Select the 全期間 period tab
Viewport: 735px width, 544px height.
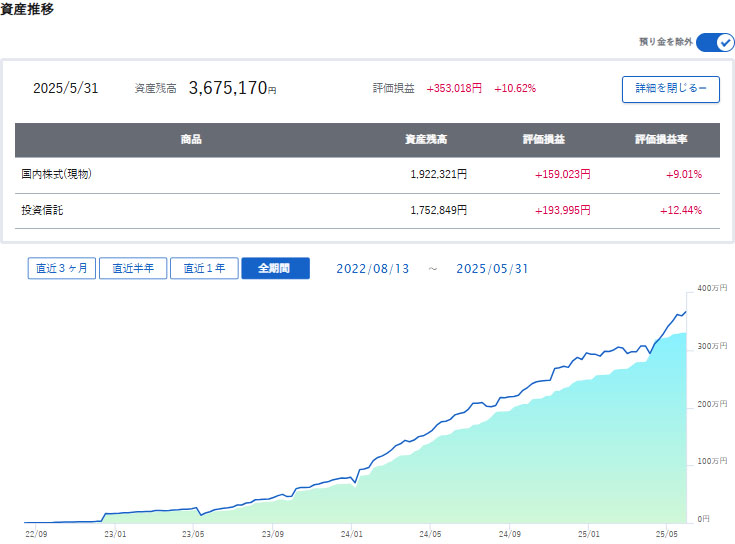click(x=275, y=268)
